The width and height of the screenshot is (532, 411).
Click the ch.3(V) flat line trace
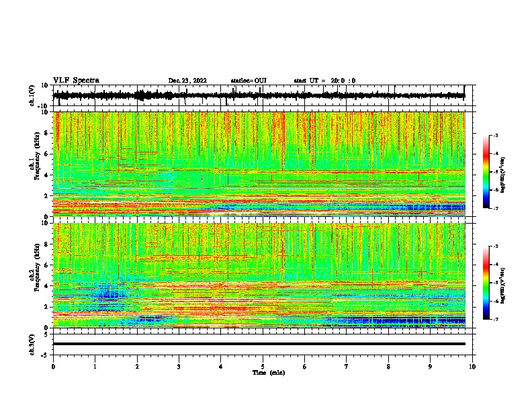tap(259, 344)
